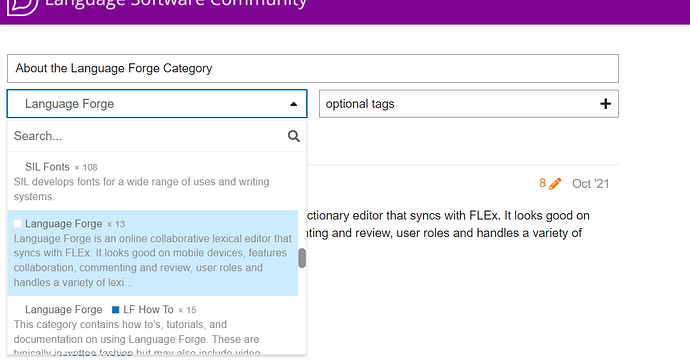Click the Oct '21 post date
The height and width of the screenshot is (361, 690).
coord(591,184)
